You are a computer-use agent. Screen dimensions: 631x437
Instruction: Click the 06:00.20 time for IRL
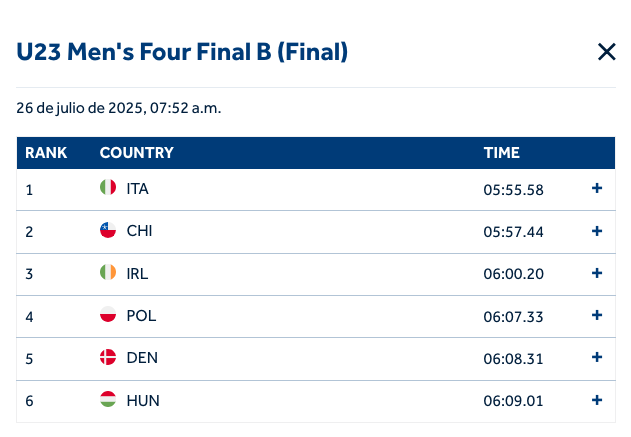pyautogui.click(x=513, y=273)
